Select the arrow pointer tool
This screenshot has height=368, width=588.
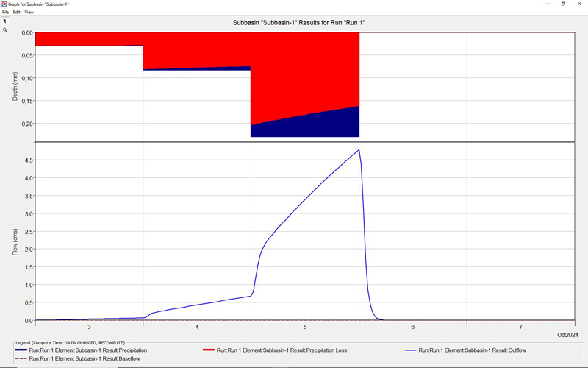pos(4,21)
